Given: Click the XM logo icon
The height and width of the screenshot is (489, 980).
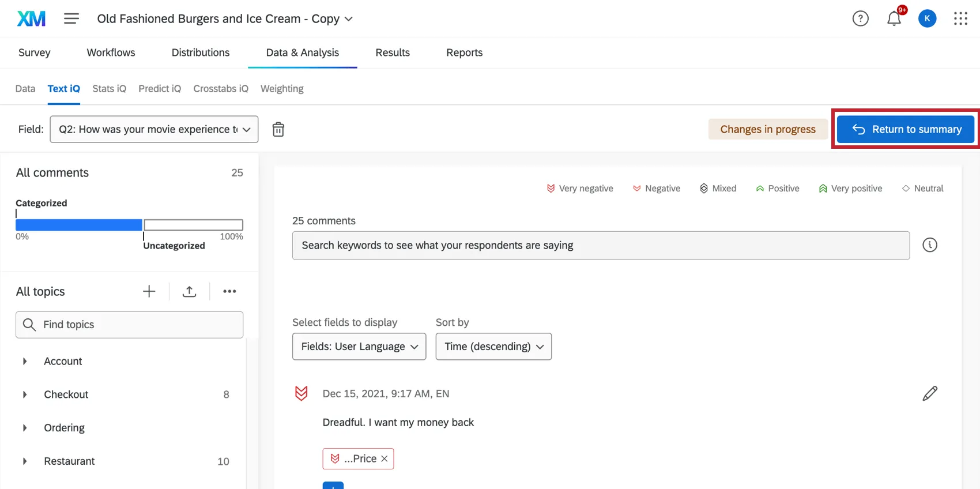Looking at the screenshot, I should click(x=31, y=19).
